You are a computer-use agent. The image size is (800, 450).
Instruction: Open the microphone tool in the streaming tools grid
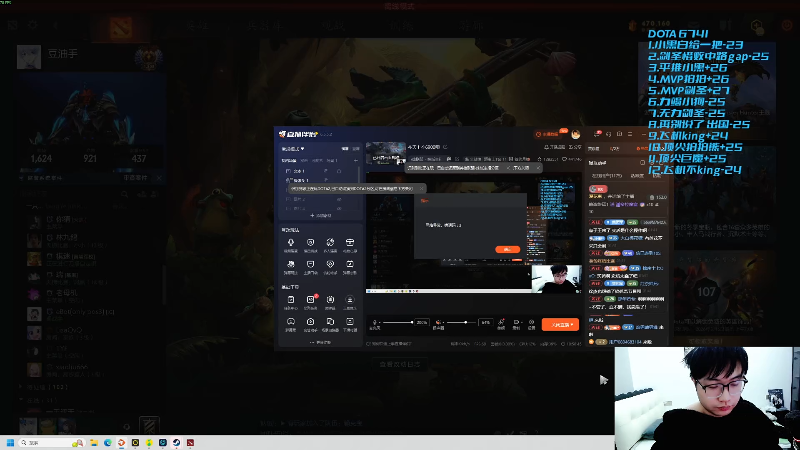point(290,243)
